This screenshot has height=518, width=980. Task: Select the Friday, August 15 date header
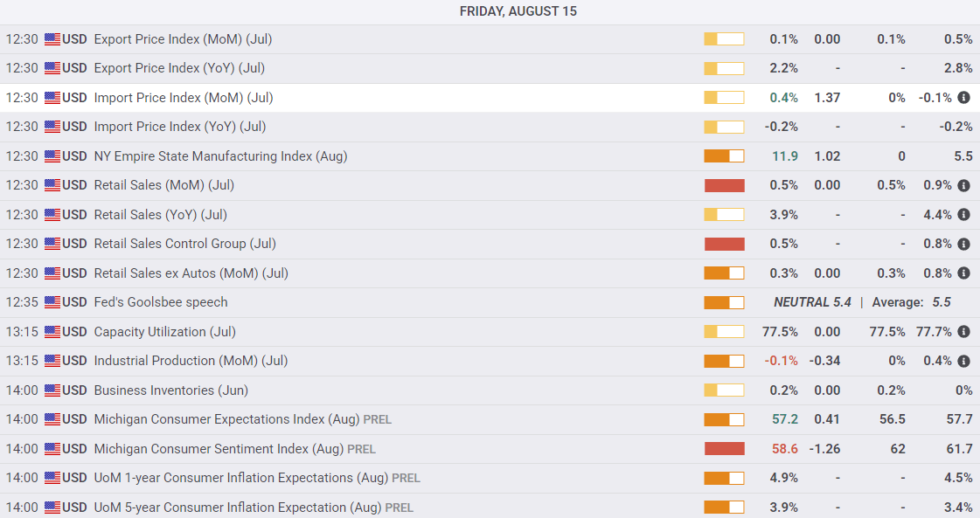(x=518, y=11)
